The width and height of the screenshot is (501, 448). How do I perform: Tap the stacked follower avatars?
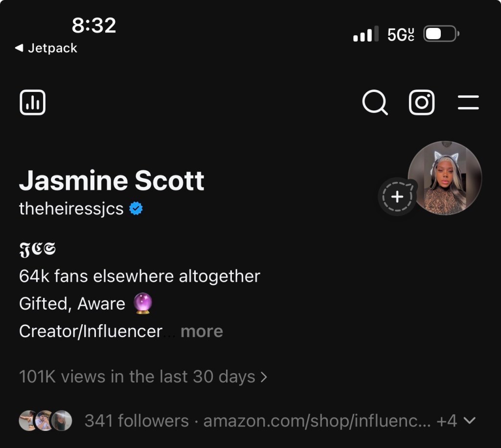pyautogui.click(x=46, y=421)
